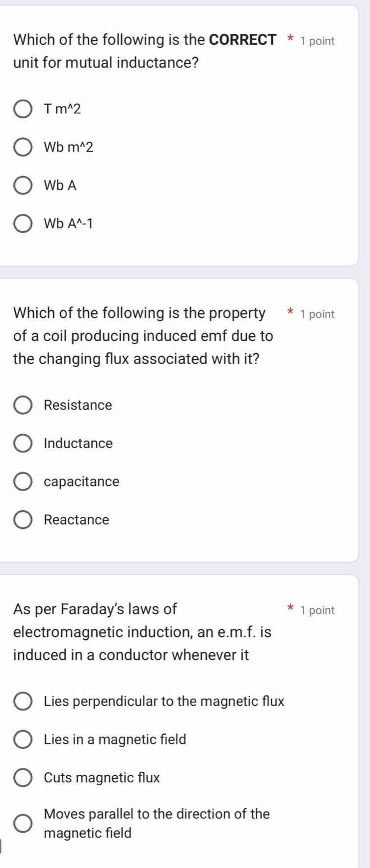Click the 'Wb A^-1' answer label text
The width and height of the screenshot is (370, 868).
pyautogui.click(x=68, y=224)
